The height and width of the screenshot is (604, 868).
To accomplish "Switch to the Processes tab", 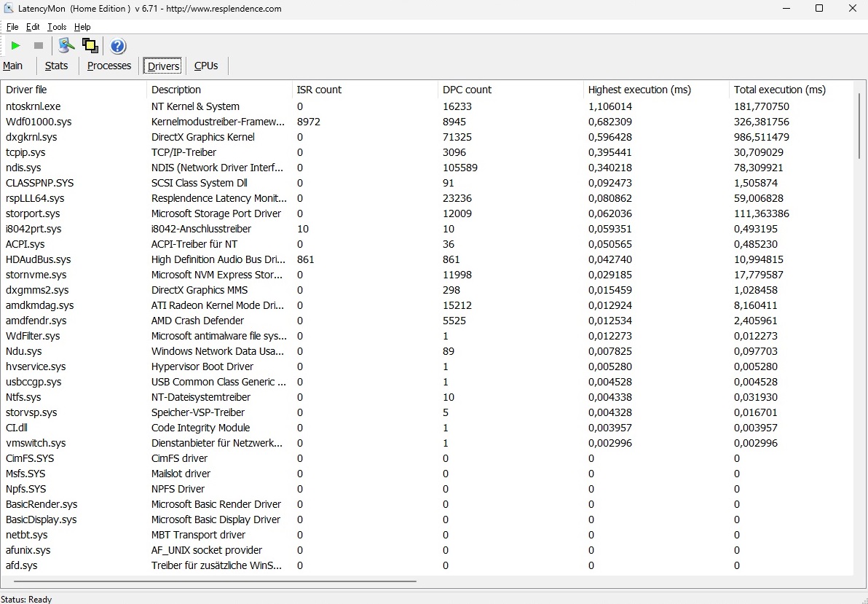I will [109, 66].
